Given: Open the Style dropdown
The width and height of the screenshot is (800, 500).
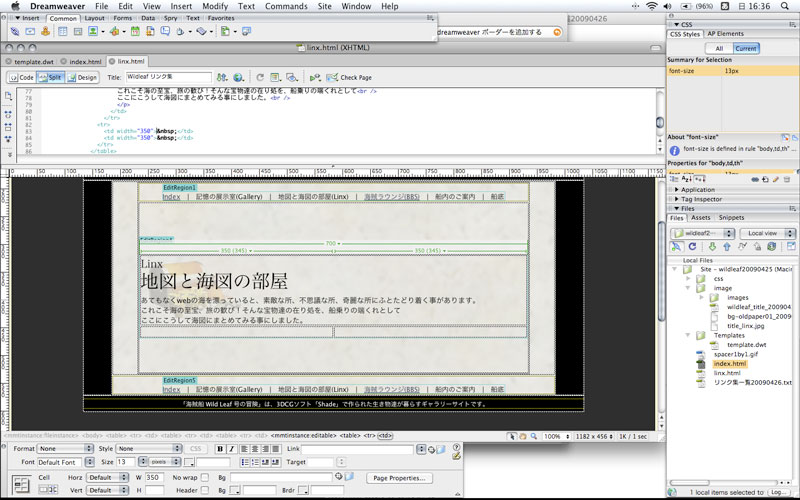Looking at the screenshot, I should click(149, 448).
